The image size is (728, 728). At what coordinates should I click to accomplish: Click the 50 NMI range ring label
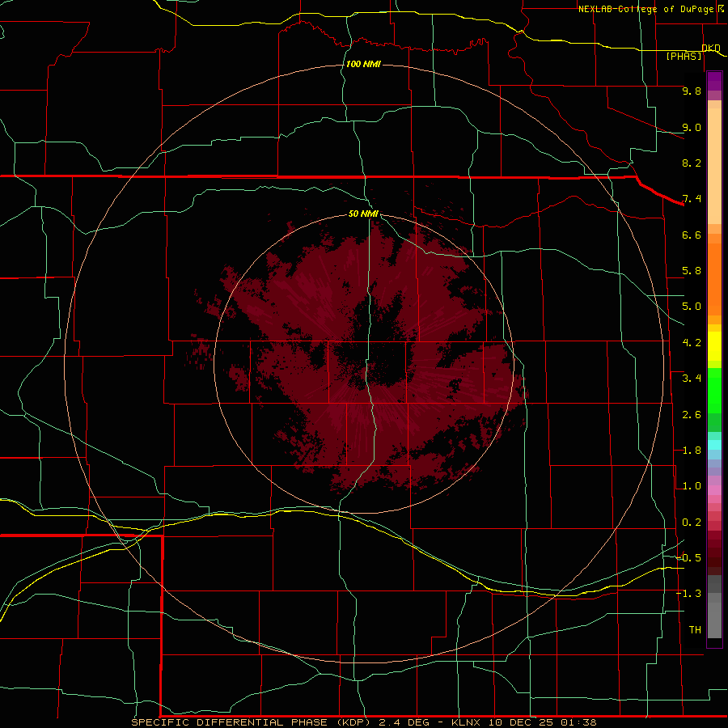tap(363, 214)
